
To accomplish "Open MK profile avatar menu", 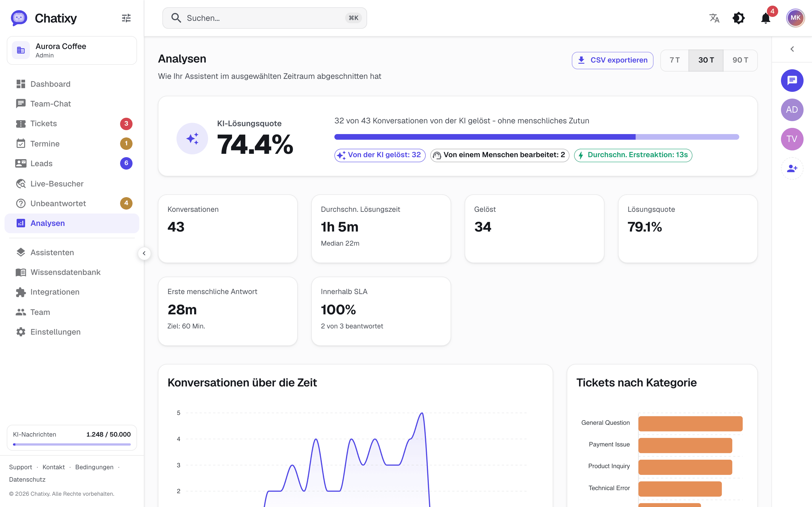I will coord(795,18).
